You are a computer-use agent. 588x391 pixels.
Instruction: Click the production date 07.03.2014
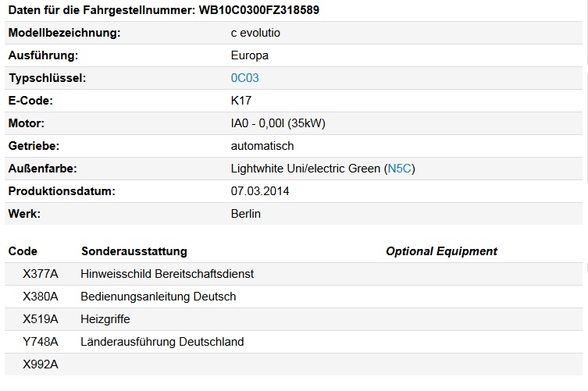click(260, 191)
